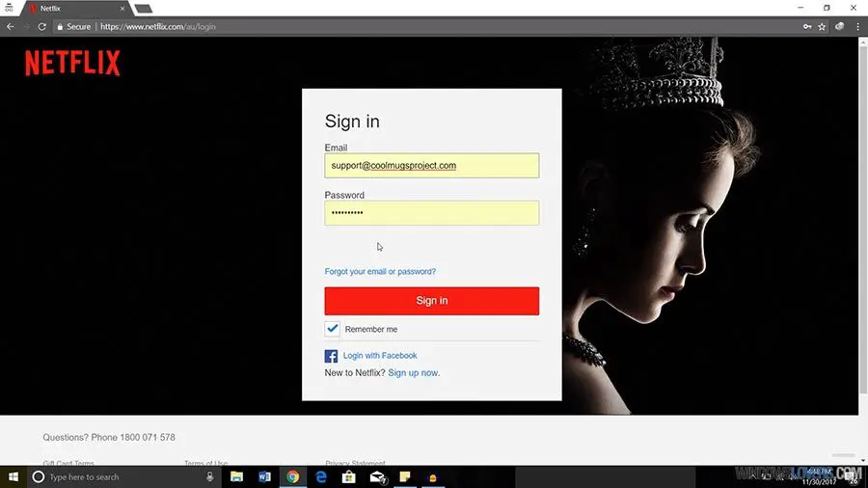Select the Netflix browser tab

(76, 9)
